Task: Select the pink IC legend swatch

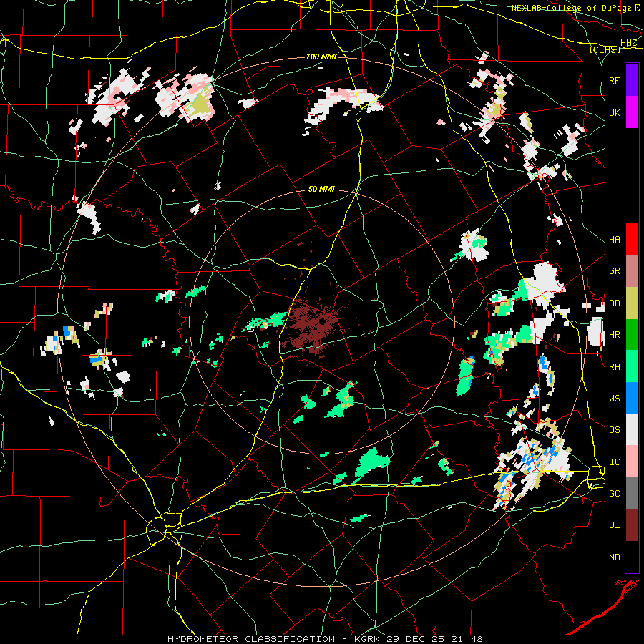Action: click(x=632, y=462)
